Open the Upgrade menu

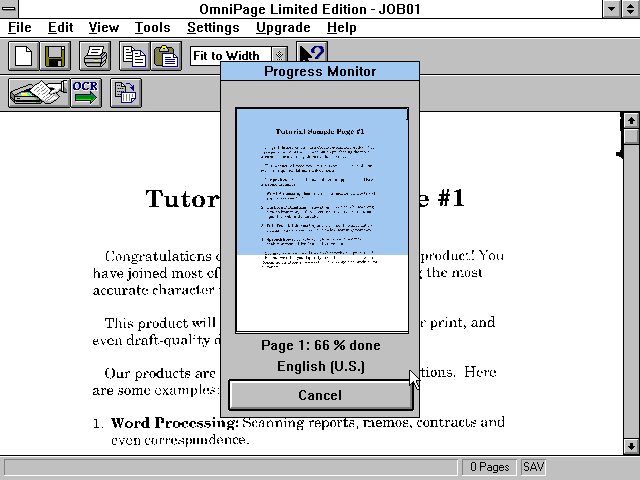tap(283, 27)
